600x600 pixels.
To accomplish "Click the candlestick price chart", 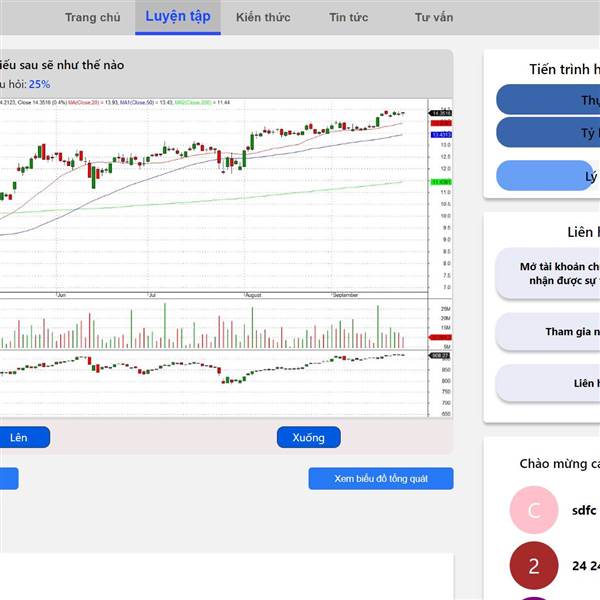I will 214,195.
